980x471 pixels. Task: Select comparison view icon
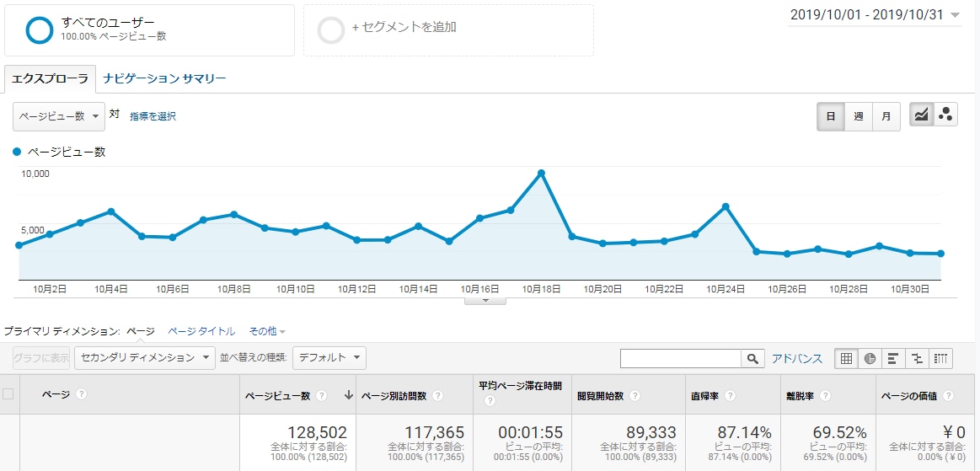click(x=917, y=358)
